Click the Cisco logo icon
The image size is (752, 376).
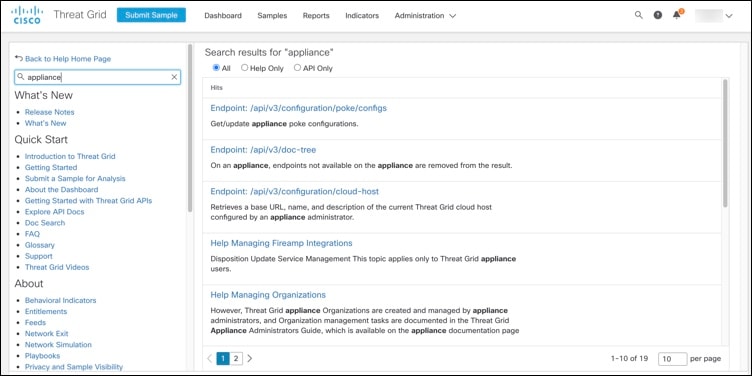26,15
